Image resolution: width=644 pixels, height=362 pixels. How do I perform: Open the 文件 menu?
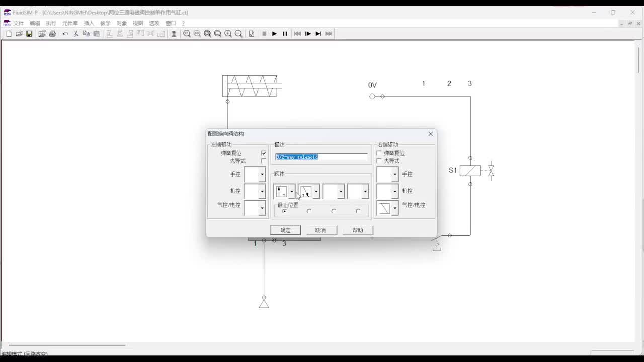click(19, 23)
